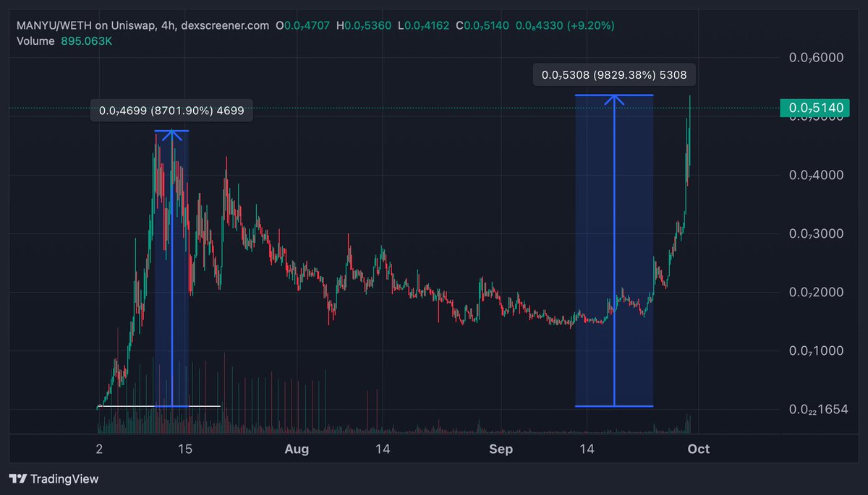Click the 0.0₇6000 price axis label
Screen dimensions: 868x495
point(817,58)
